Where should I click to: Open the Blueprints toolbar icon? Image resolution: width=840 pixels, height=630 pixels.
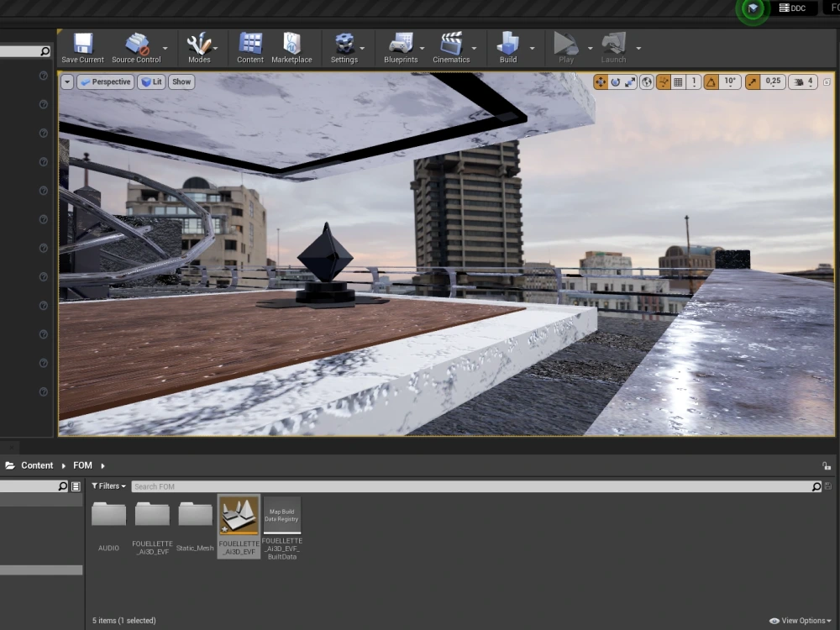(x=401, y=46)
